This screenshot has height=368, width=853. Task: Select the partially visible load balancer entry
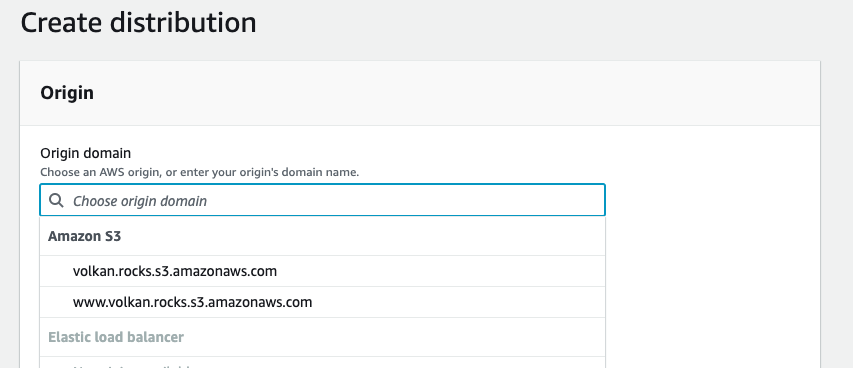pos(322,363)
